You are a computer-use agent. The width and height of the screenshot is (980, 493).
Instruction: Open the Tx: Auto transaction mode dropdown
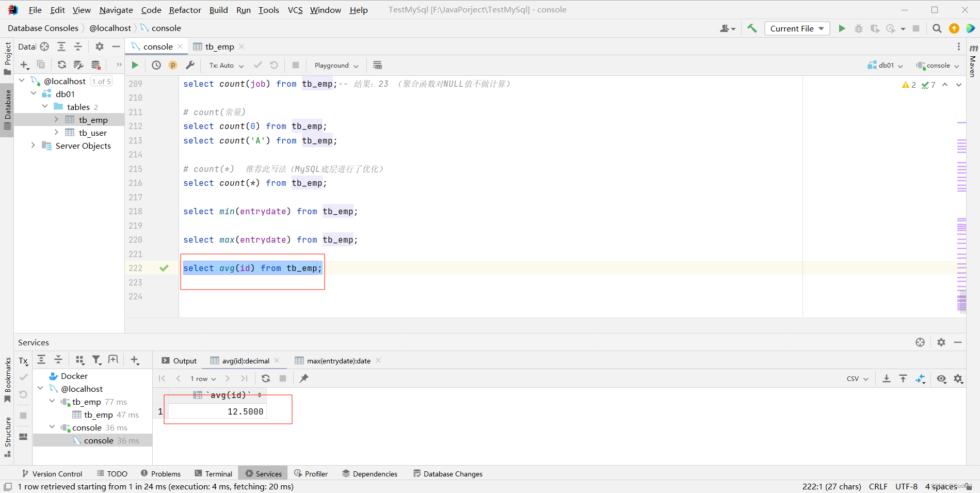click(227, 66)
